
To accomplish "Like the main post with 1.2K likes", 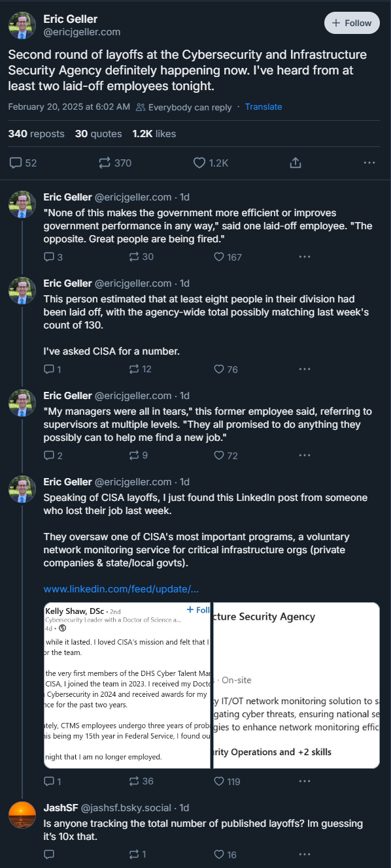I will 211,163.
